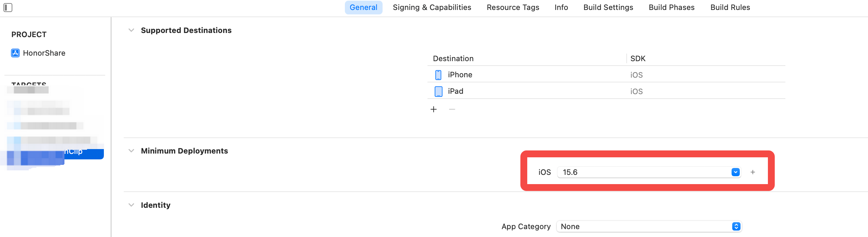Image resolution: width=868 pixels, height=237 pixels.
Task: Toggle the sidebar panel icon
Action: pyautogui.click(x=8, y=7)
